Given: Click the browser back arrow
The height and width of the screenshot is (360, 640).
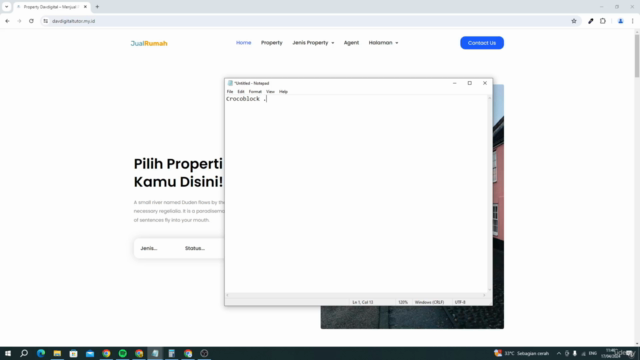Looking at the screenshot, I should 7,21.
